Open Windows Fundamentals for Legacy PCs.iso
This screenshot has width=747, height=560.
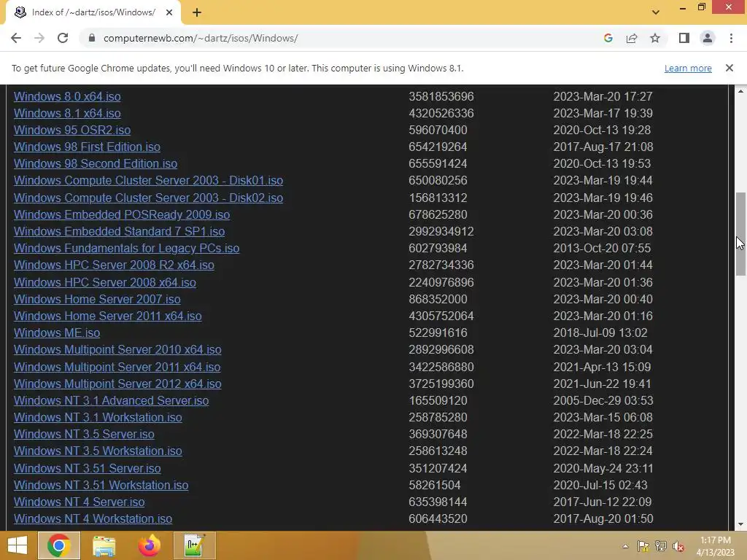126,248
